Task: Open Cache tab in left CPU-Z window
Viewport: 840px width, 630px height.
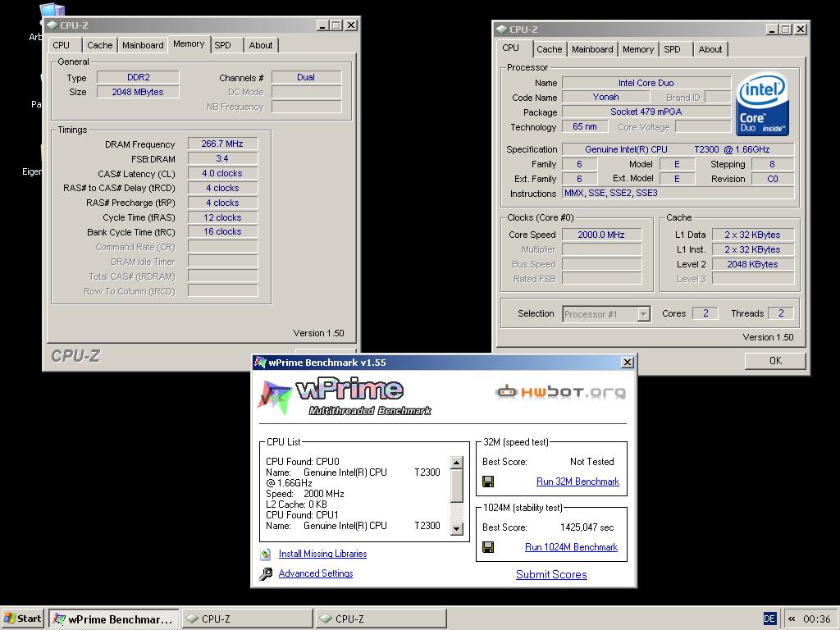Action: (x=99, y=45)
